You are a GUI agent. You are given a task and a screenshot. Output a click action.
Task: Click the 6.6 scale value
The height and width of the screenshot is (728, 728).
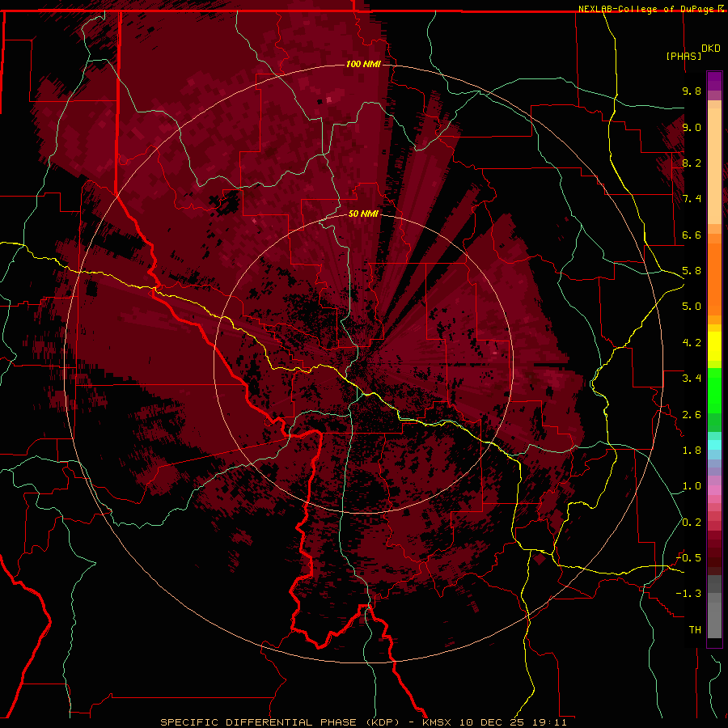coord(692,235)
